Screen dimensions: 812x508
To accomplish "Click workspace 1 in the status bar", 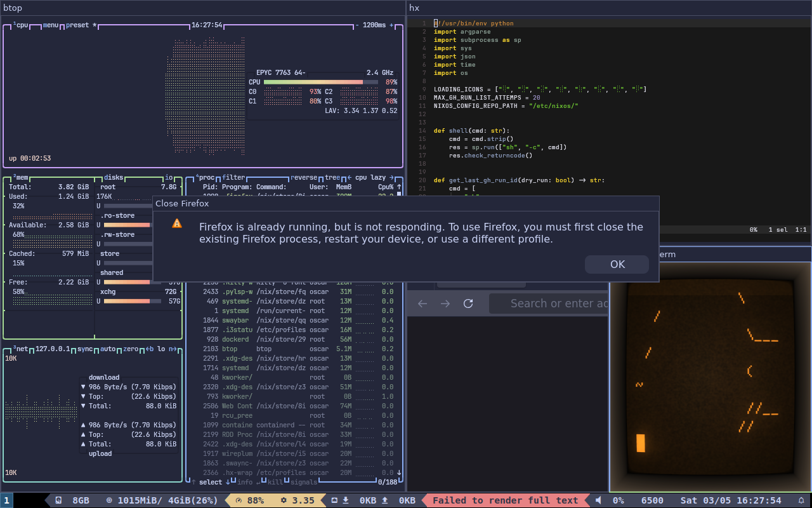I will click(x=6, y=500).
